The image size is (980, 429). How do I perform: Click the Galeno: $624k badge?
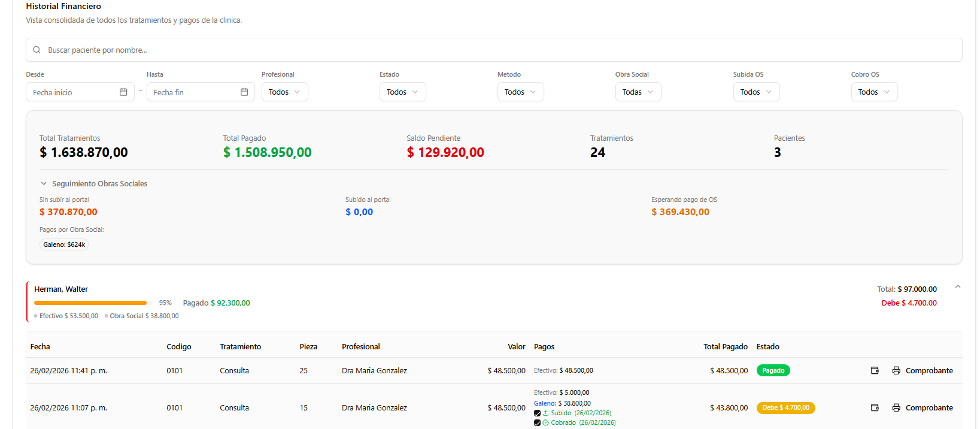pyautogui.click(x=64, y=244)
